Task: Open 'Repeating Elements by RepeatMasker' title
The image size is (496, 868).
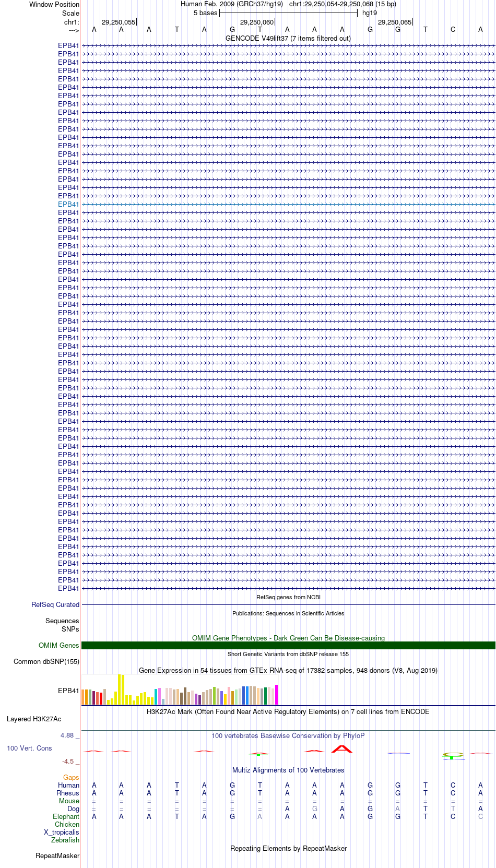Action: [x=288, y=848]
